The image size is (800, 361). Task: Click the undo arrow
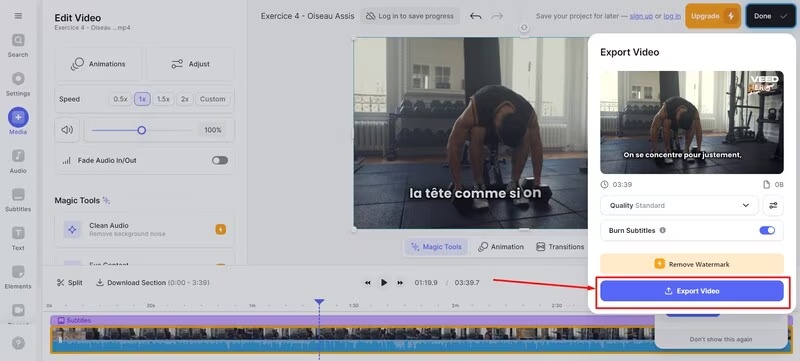point(476,16)
